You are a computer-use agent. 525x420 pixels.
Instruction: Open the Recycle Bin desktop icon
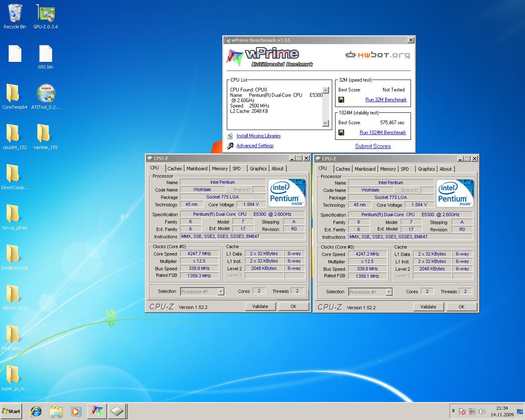point(15,16)
